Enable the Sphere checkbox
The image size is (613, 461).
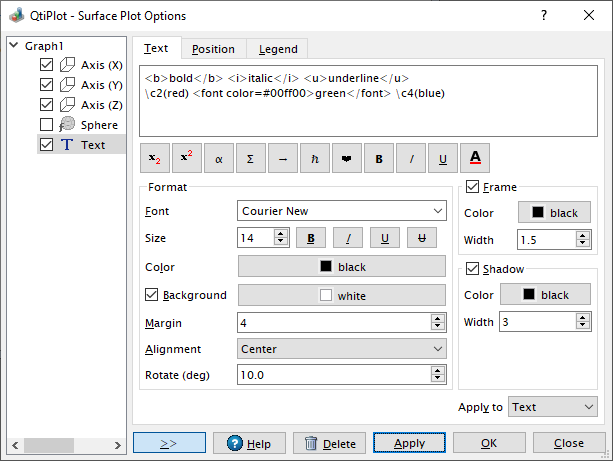tap(46, 124)
